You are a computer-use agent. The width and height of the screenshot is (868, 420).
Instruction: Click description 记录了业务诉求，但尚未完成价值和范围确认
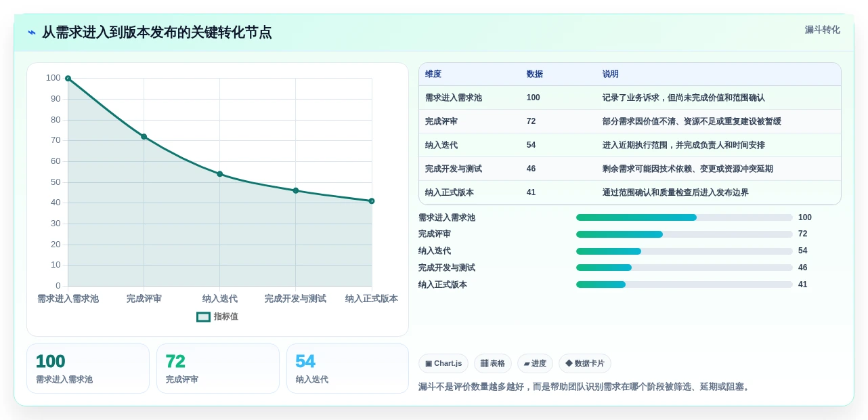click(x=683, y=98)
